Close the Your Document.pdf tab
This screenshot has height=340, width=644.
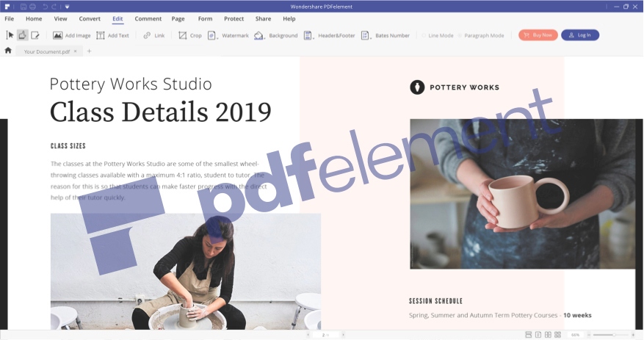[75, 51]
